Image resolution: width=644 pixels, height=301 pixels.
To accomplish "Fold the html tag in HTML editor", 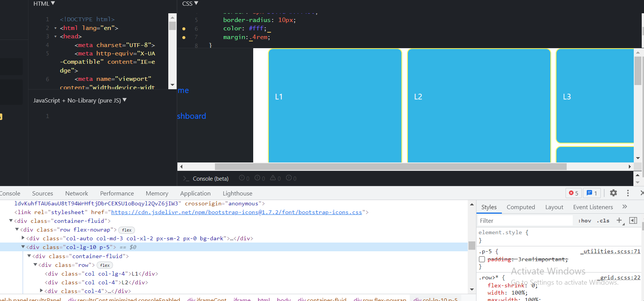I will click(55, 28).
